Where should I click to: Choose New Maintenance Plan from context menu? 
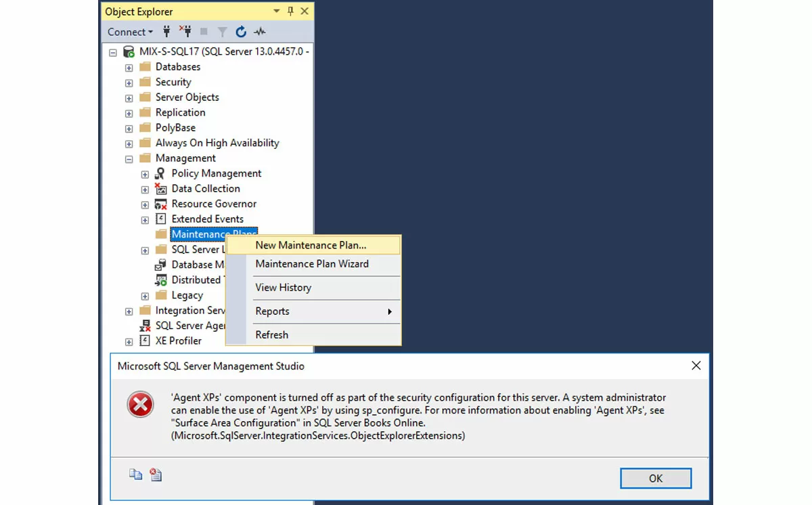click(313, 245)
